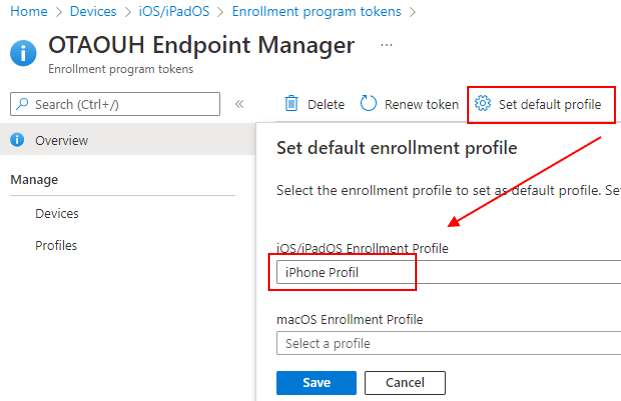Open the more options ellipsis next to title
This screenshot has width=621, height=401.
click(x=386, y=45)
